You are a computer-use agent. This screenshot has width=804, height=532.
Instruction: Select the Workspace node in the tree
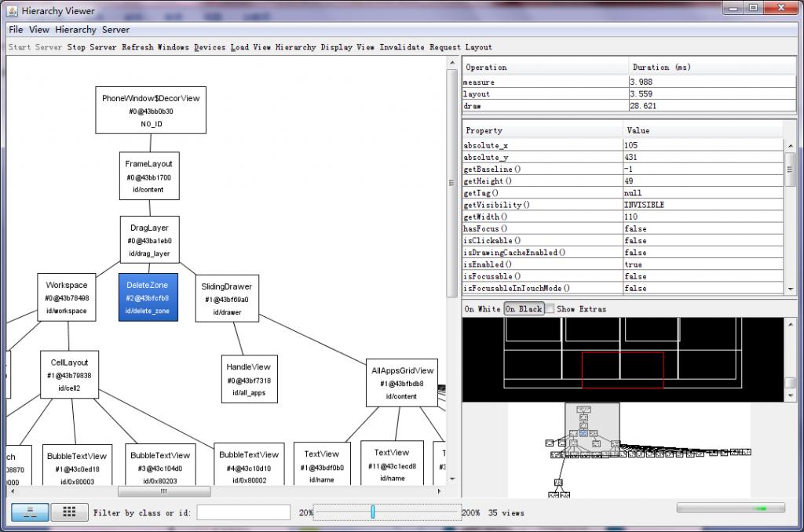pos(66,297)
